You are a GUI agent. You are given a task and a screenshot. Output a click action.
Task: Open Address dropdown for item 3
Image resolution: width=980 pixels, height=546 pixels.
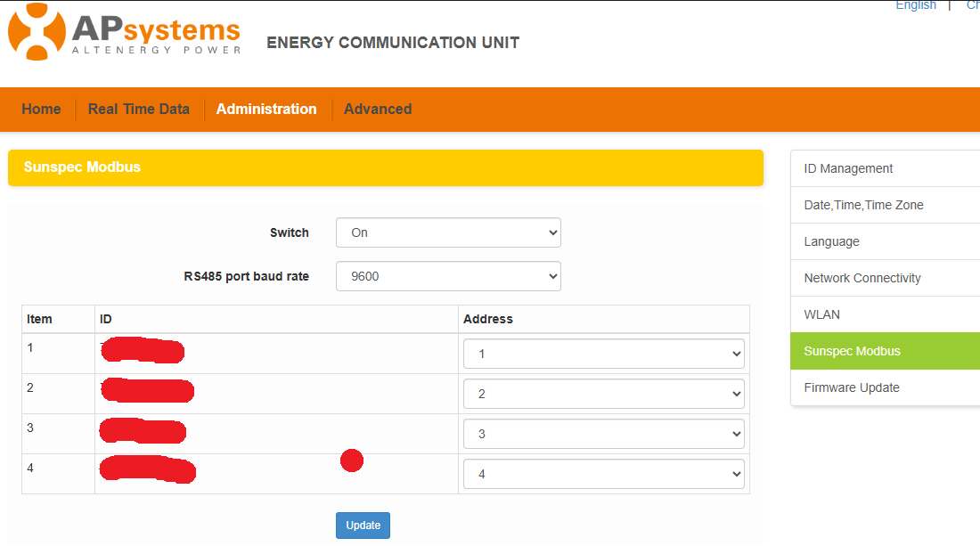click(x=603, y=434)
